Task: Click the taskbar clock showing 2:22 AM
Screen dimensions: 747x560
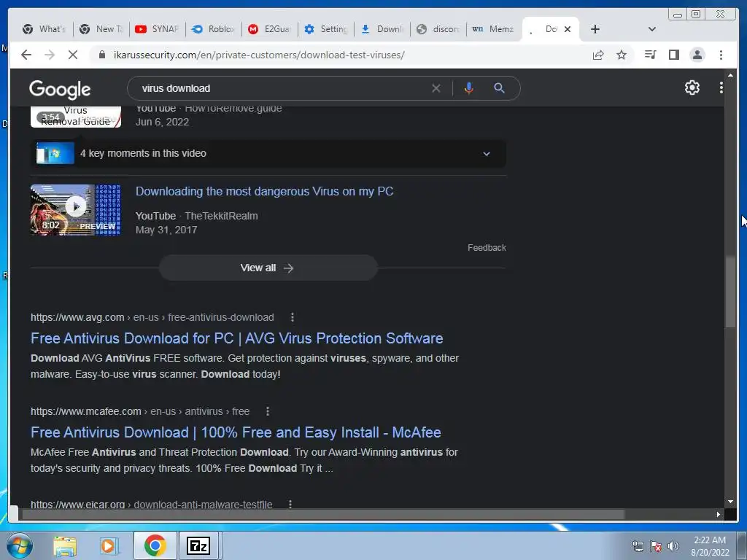Action: click(709, 546)
